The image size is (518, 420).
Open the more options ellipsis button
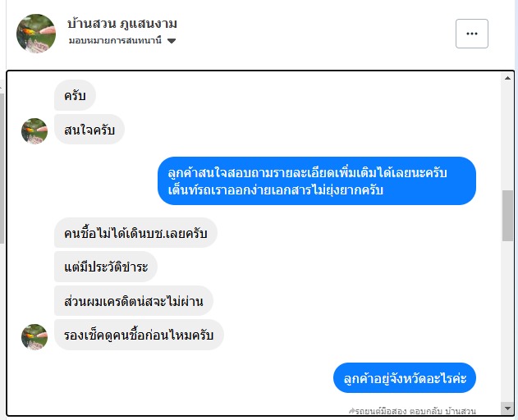pos(471,34)
